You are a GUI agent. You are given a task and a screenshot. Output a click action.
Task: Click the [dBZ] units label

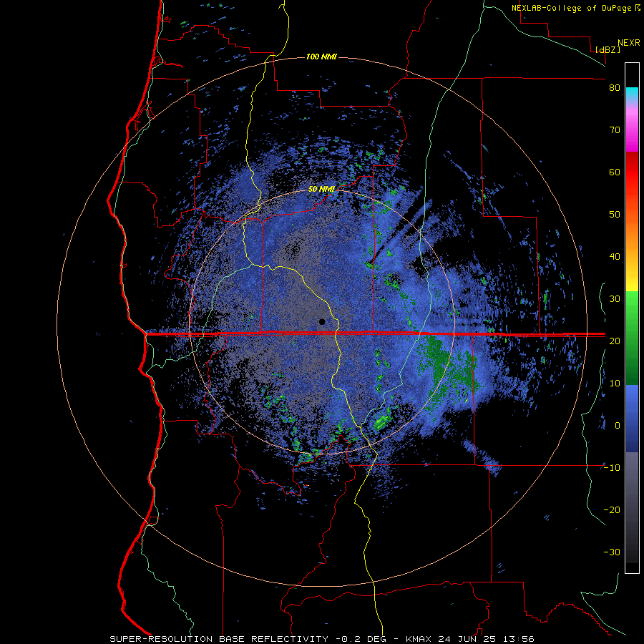tap(608, 49)
